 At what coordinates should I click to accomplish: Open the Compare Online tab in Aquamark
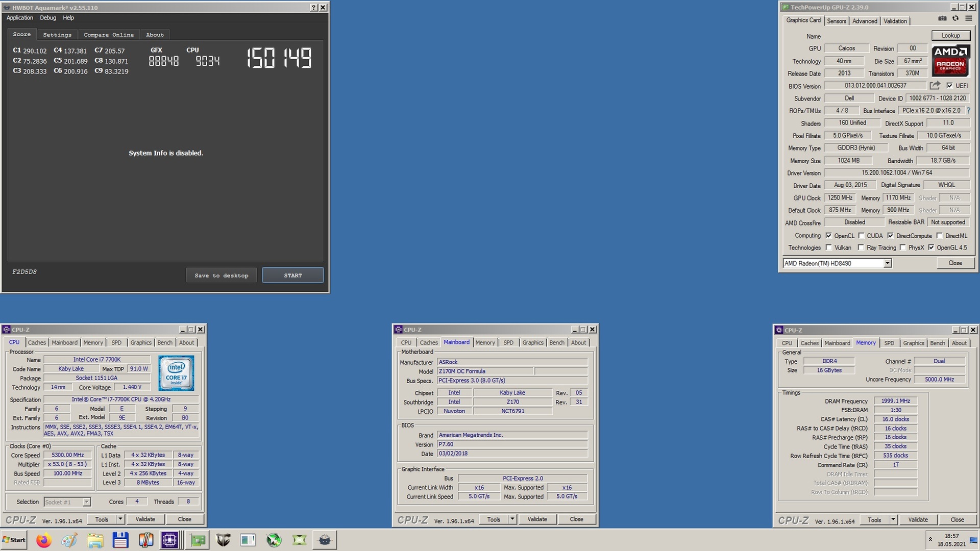(x=109, y=35)
